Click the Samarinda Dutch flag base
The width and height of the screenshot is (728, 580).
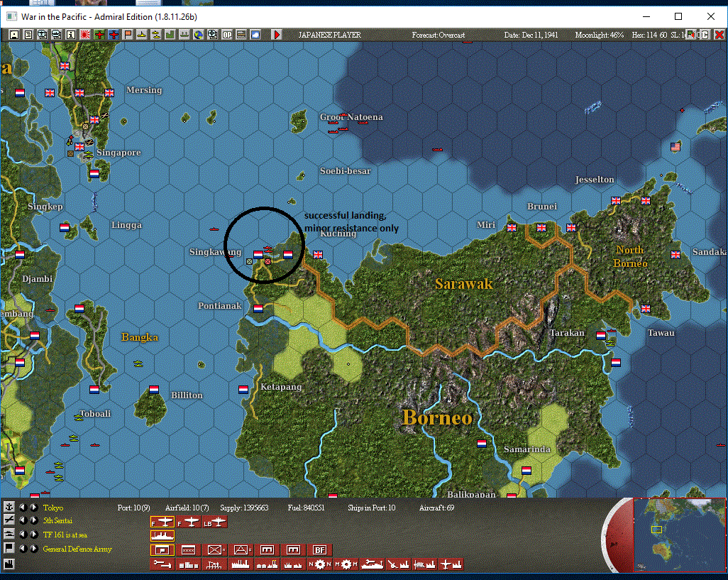tap(526, 471)
